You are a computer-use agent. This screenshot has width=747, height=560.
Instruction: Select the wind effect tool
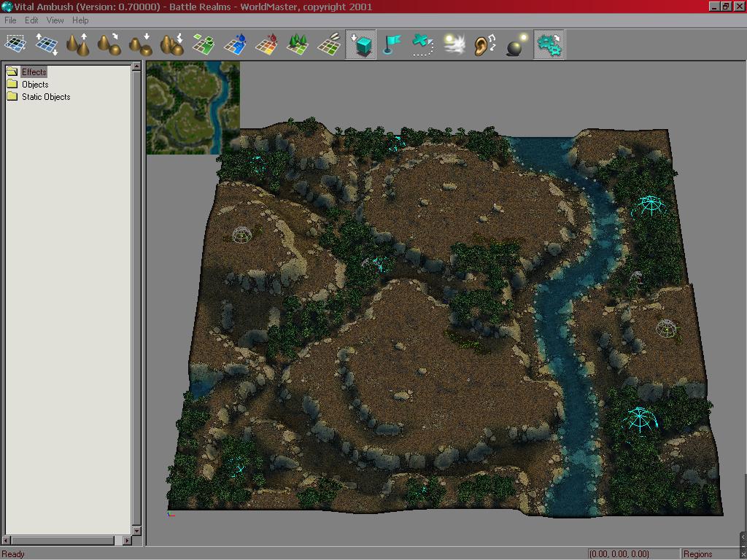coord(454,44)
